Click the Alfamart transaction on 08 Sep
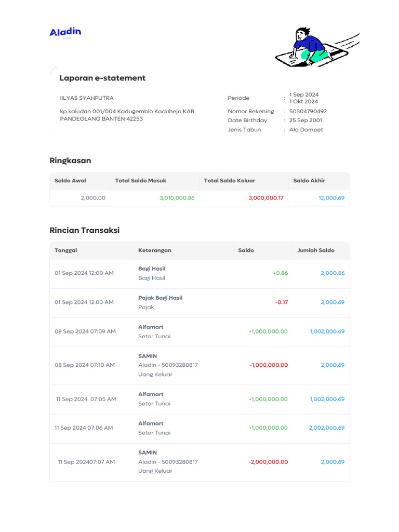 click(x=151, y=327)
